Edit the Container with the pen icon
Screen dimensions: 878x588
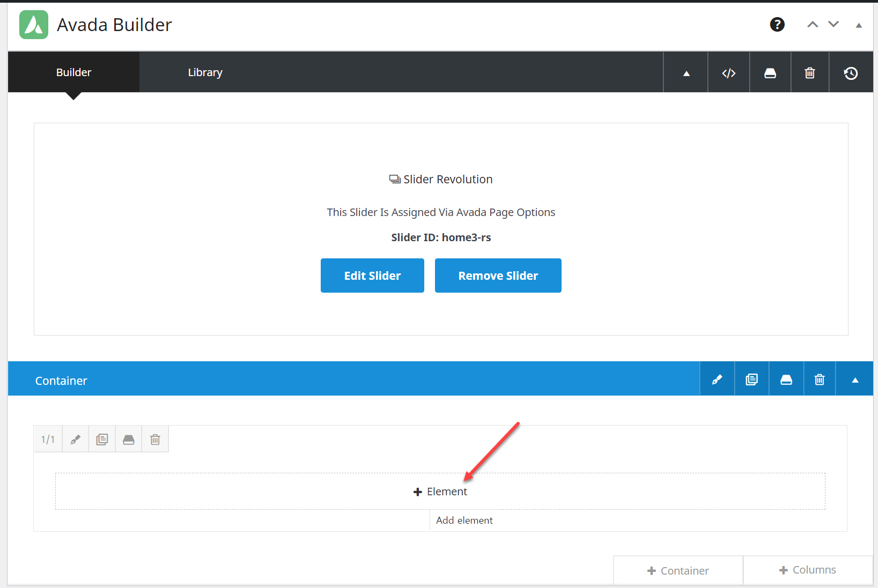click(717, 379)
